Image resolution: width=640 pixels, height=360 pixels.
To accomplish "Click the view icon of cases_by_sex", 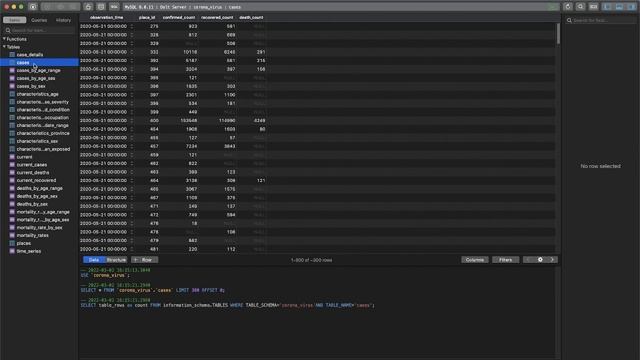I will [x=12, y=86].
